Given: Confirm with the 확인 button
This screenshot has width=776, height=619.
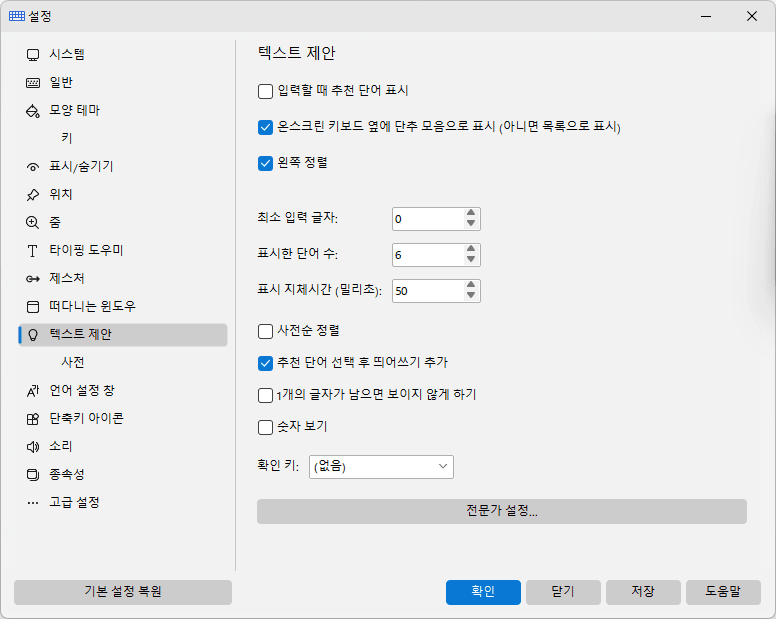Looking at the screenshot, I should tap(483, 592).
